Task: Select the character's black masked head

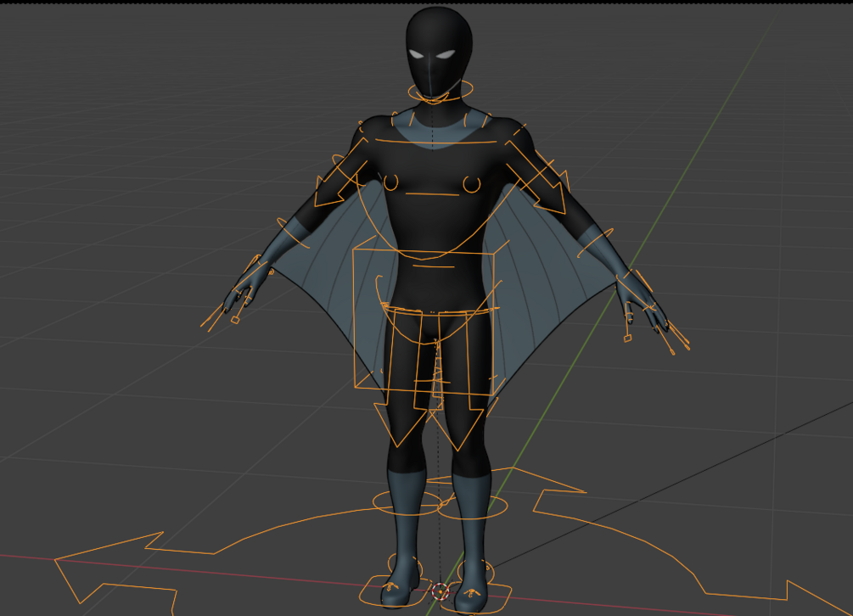Action: [x=439, y=53]
